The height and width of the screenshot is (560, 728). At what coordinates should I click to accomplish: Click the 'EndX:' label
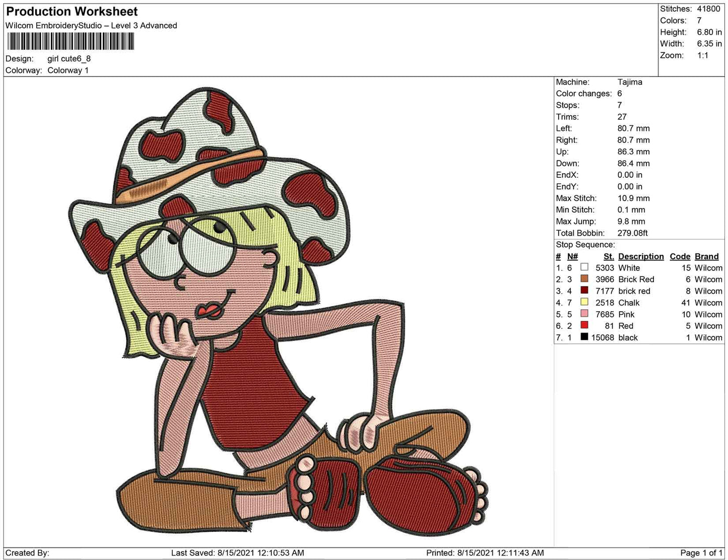(x=567, y=175)
